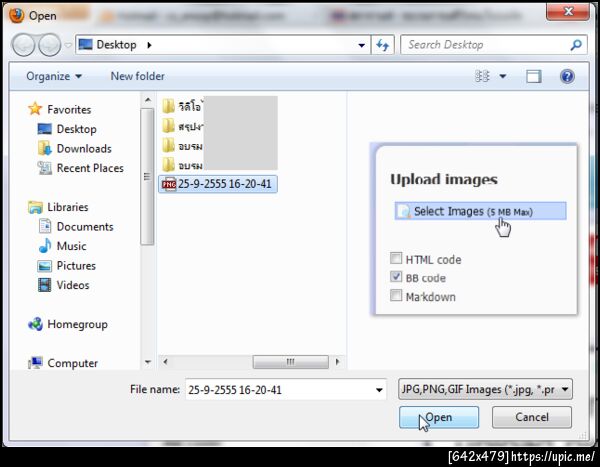This screenshot has height=467, width=600.
Task: Click Select Images (5 MB Max) button
Action: pyautogui.click(x=480, y=211)
